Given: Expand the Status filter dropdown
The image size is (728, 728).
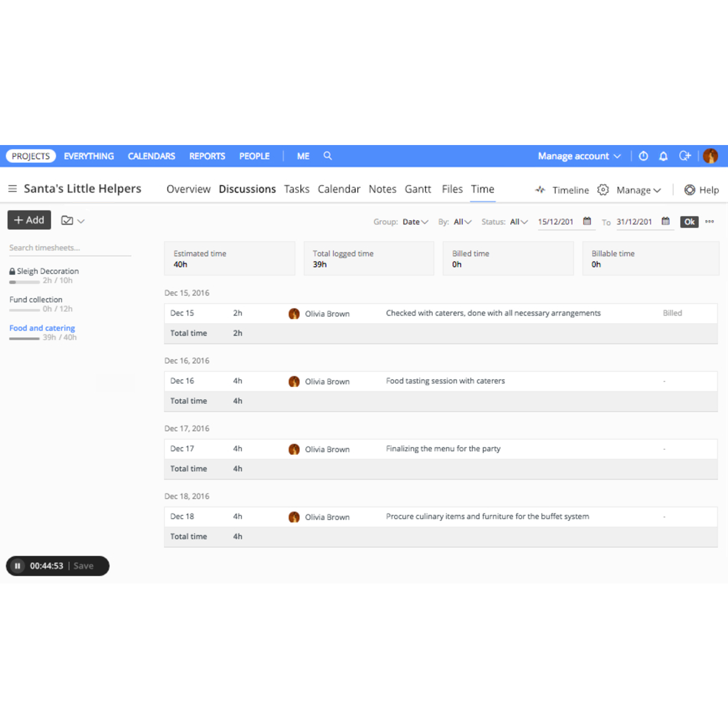Looking at the screenshot, I should click(x=517, y=222).
